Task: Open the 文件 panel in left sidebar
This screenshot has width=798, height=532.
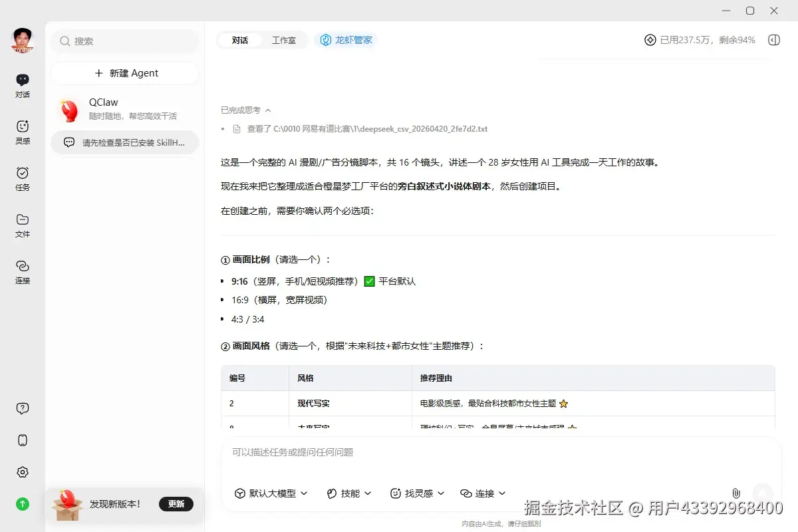Action: coord(23,225)
